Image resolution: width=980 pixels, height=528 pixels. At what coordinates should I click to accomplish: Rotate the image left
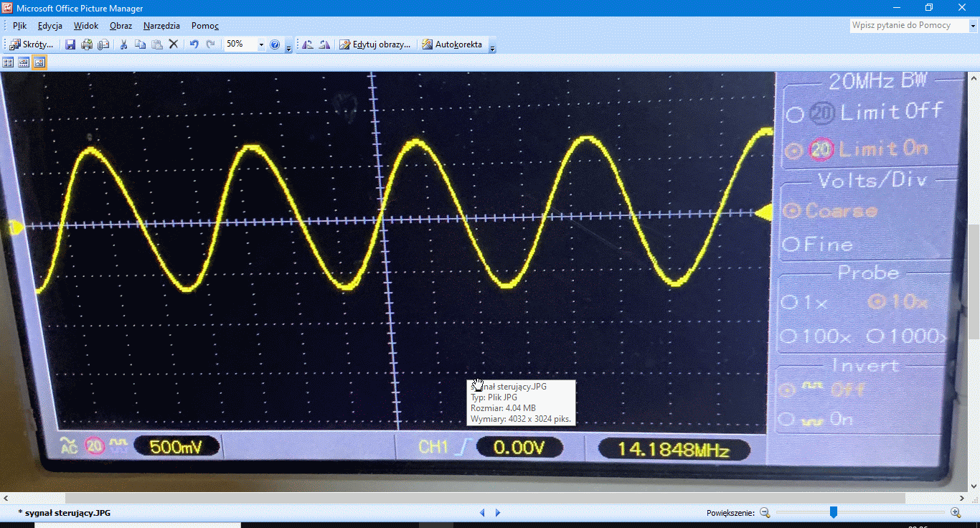(307, 44)
